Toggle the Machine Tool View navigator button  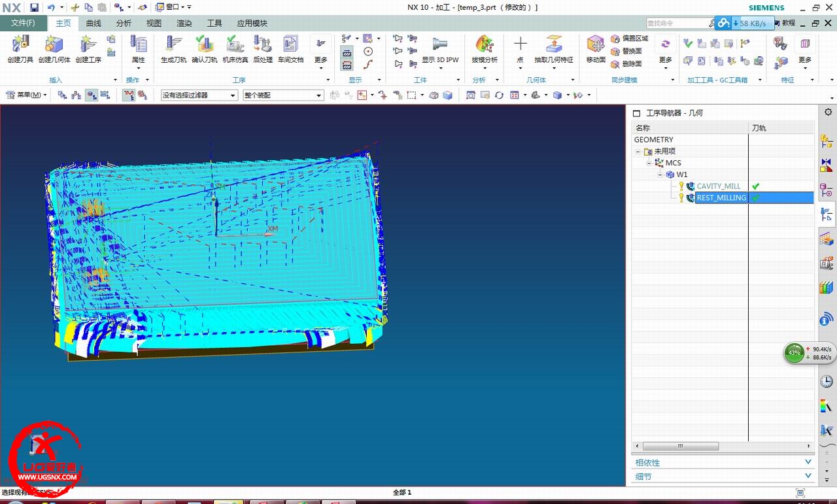77,95
